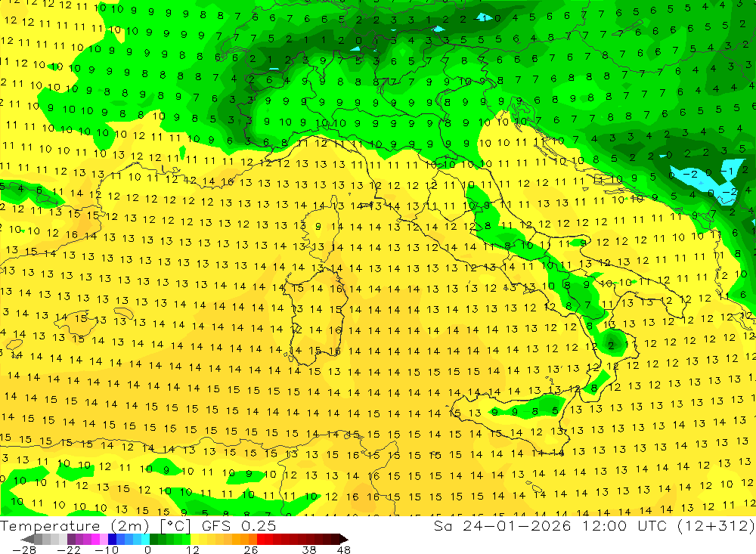
Task: Click the '-22' legend scale label
Action: [69, 549]
